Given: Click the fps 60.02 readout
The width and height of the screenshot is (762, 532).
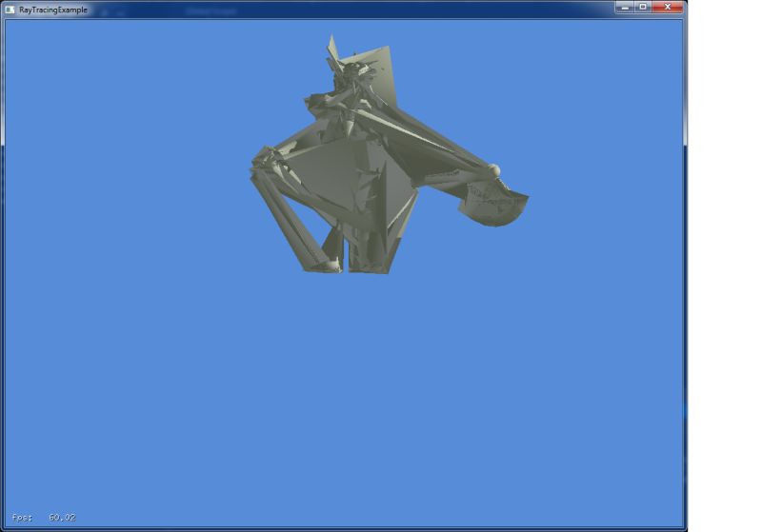Looking at the screenshot, I should [x=44, y=518].
